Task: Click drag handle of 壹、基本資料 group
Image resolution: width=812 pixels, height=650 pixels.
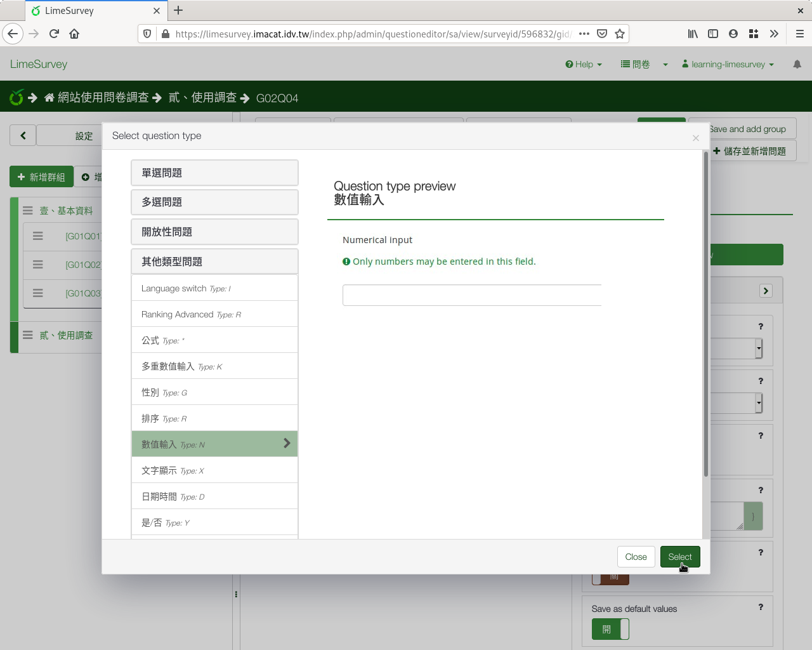Action: point(28,210)
